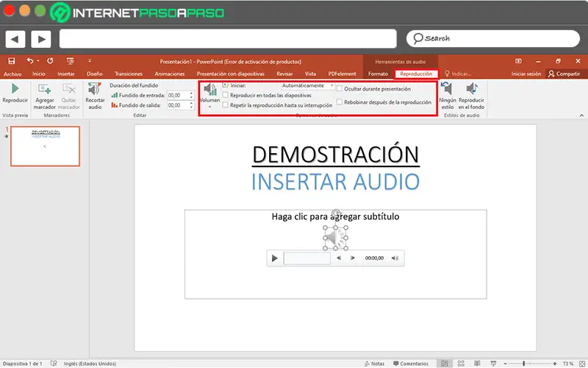This screenshot has height=368, width=588.
Task: Open the Iniciar dropdown set to Automáticamente
Action: pyautogui.click(x=308, y=85)
